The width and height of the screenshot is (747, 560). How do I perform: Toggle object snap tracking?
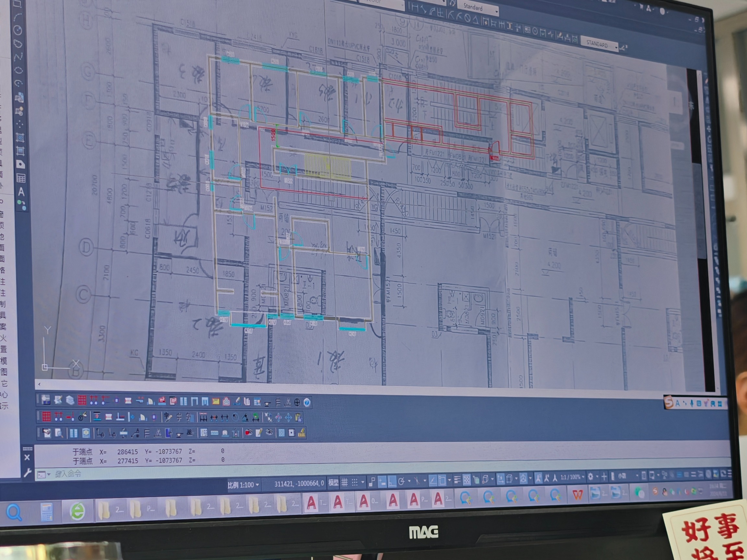coord(433,481)
